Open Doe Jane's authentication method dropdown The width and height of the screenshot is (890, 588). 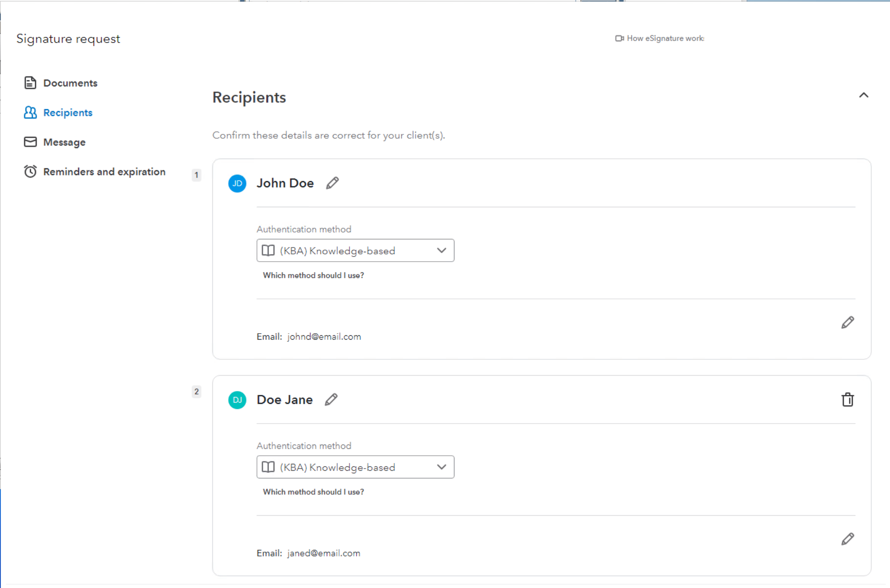pos(441,467)
